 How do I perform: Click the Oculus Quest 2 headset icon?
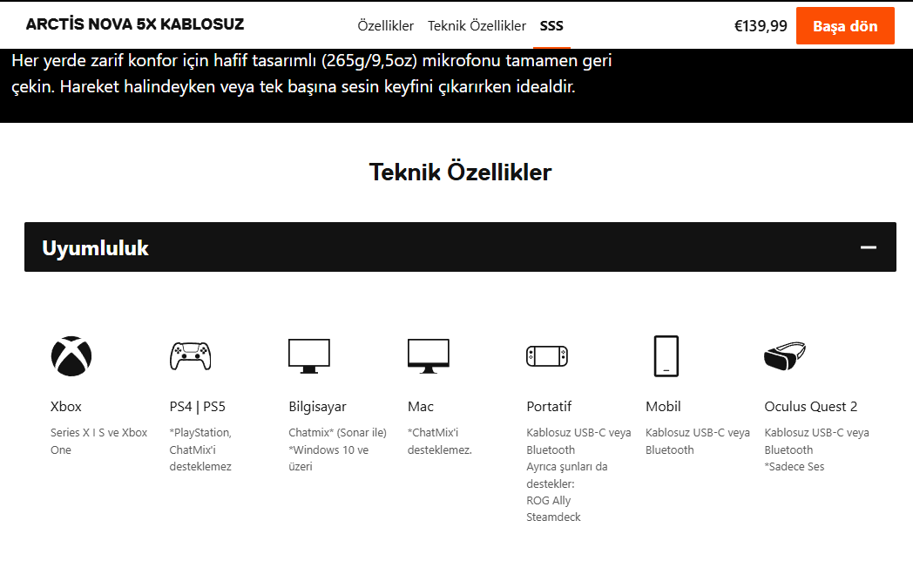(x=785, y=355)
